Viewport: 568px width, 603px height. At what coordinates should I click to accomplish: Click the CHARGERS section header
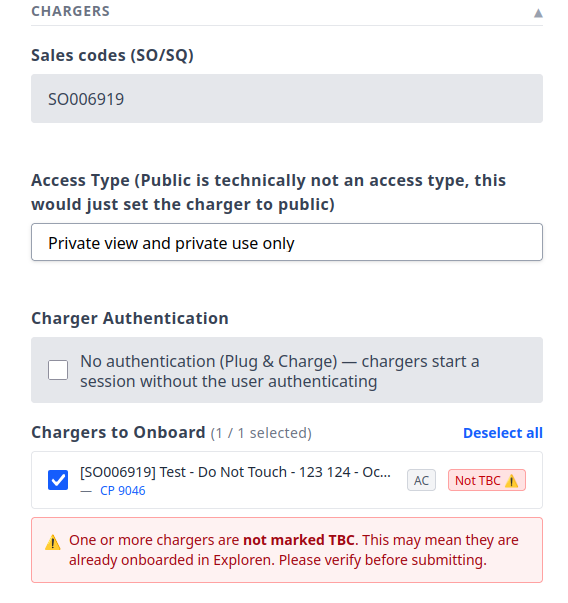70,11
